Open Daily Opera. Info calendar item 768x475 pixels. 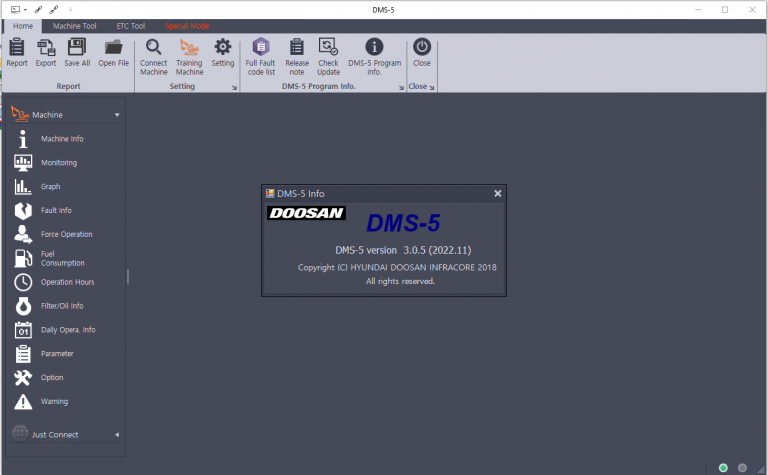[66, 330]
